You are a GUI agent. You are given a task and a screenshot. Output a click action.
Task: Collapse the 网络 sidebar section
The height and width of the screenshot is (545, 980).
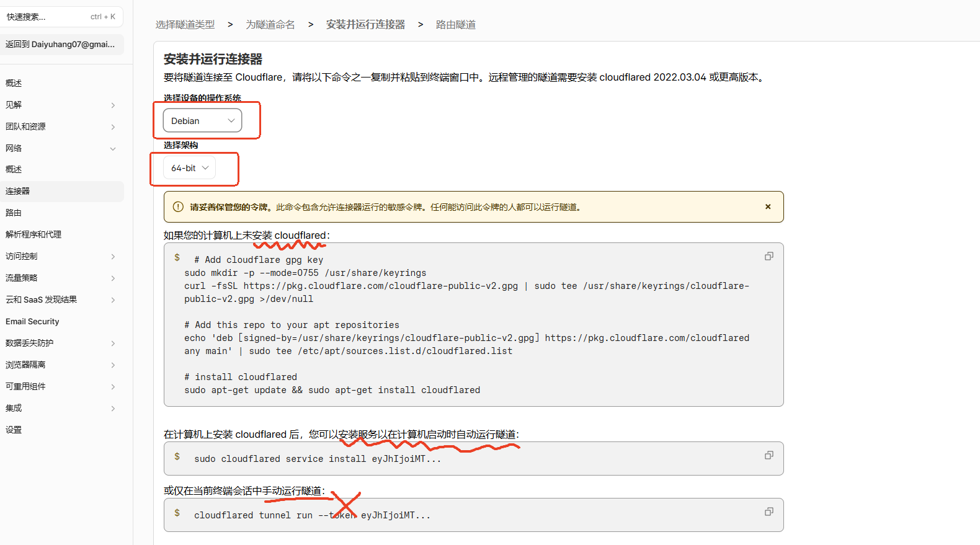coord(113,149)
